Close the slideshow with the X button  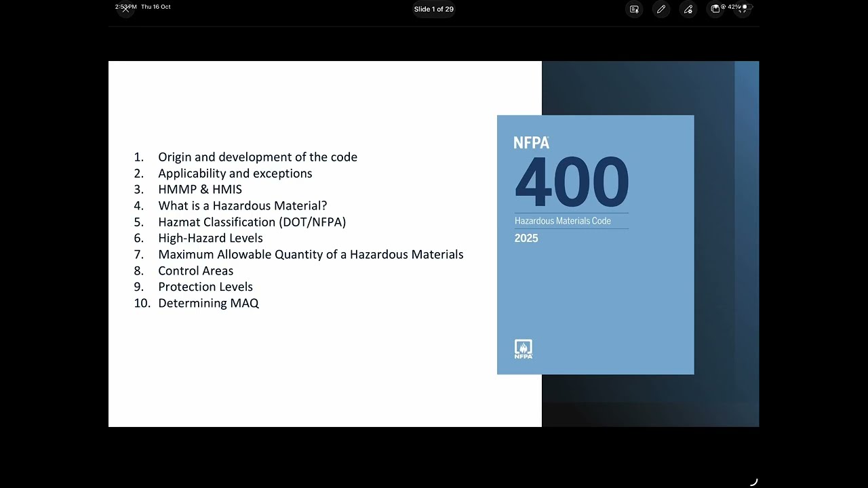click(125, 9)
